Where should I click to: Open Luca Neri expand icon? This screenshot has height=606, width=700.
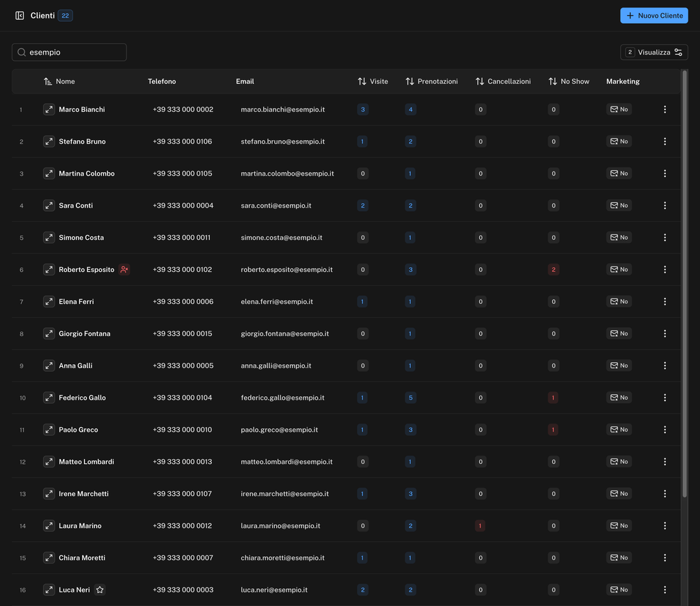(x=49, y=590)
